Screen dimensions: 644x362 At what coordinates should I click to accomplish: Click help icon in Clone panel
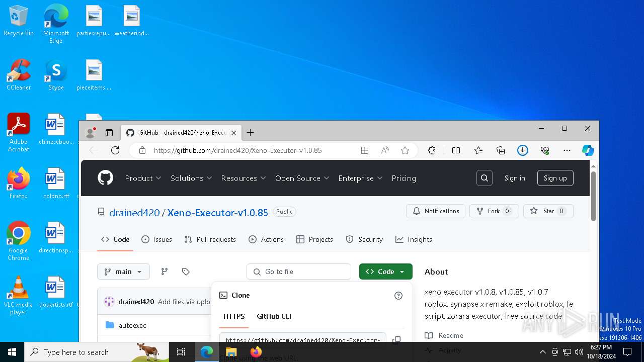pos(398,296)
